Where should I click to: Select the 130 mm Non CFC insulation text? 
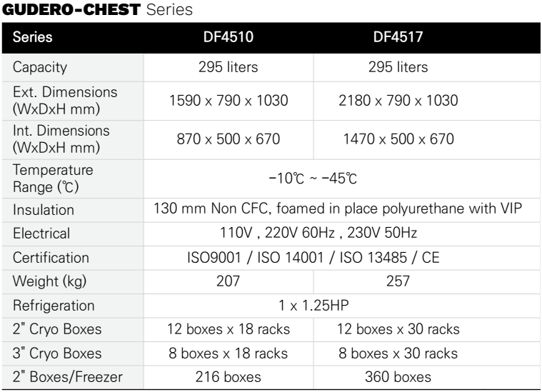point(337,208)
